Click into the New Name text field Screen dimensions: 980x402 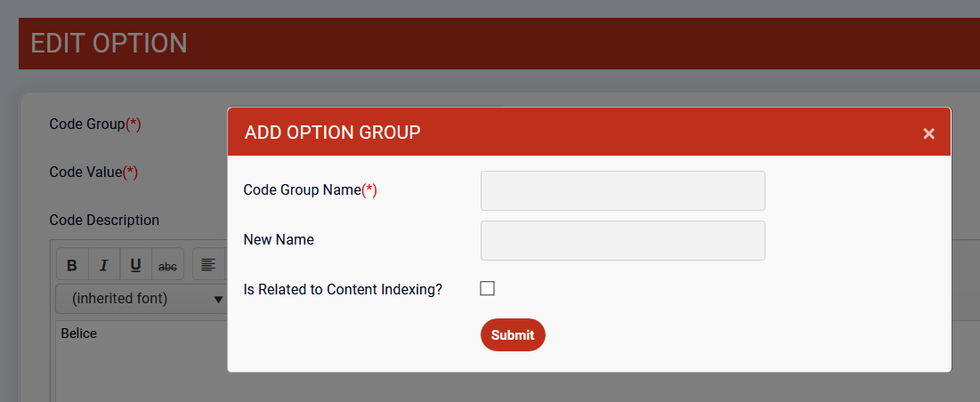click(x=622, y=240)
